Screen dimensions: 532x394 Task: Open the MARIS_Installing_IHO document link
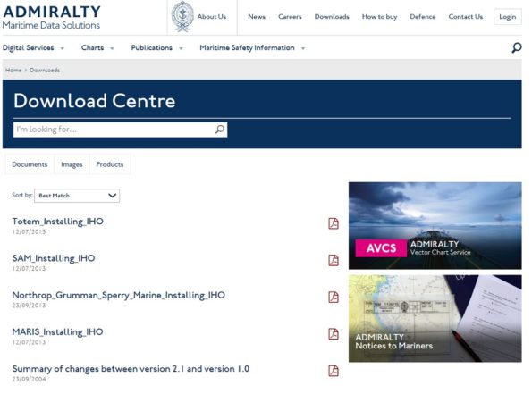58,332
